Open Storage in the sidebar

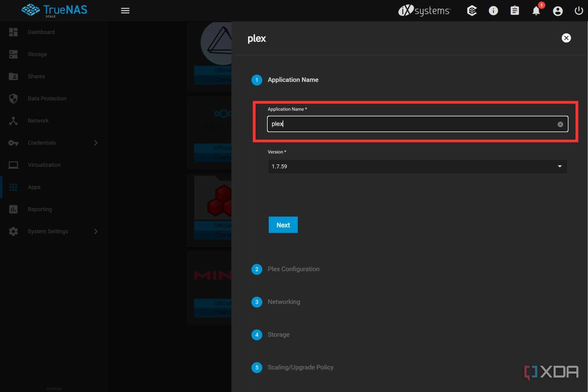click(37, 54)
